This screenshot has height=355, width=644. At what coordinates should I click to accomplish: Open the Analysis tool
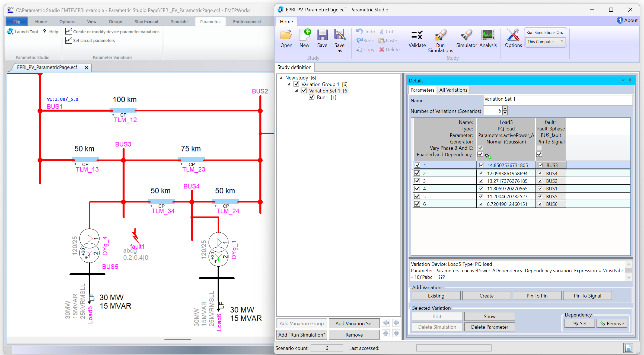(488, 35)
